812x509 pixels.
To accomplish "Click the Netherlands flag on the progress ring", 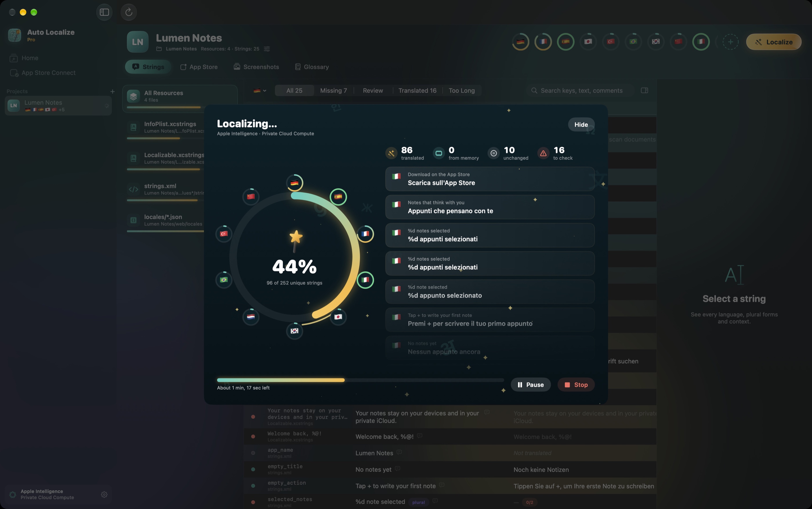I will point(251,317).
